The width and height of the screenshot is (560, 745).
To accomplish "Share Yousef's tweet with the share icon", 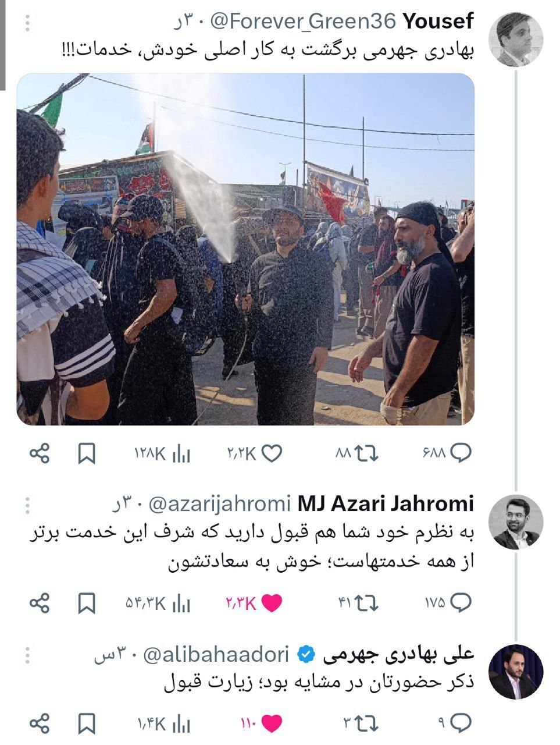I will pos(40,453).
